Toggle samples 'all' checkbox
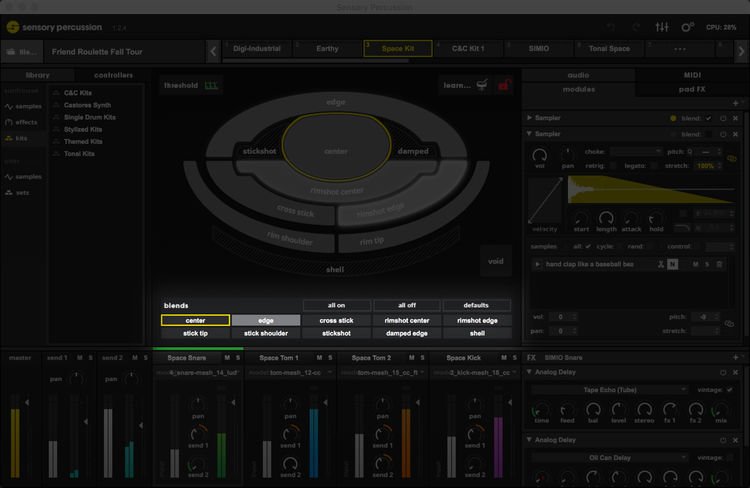The width and height of the screenshot is (750, 488). click(588, 246)
